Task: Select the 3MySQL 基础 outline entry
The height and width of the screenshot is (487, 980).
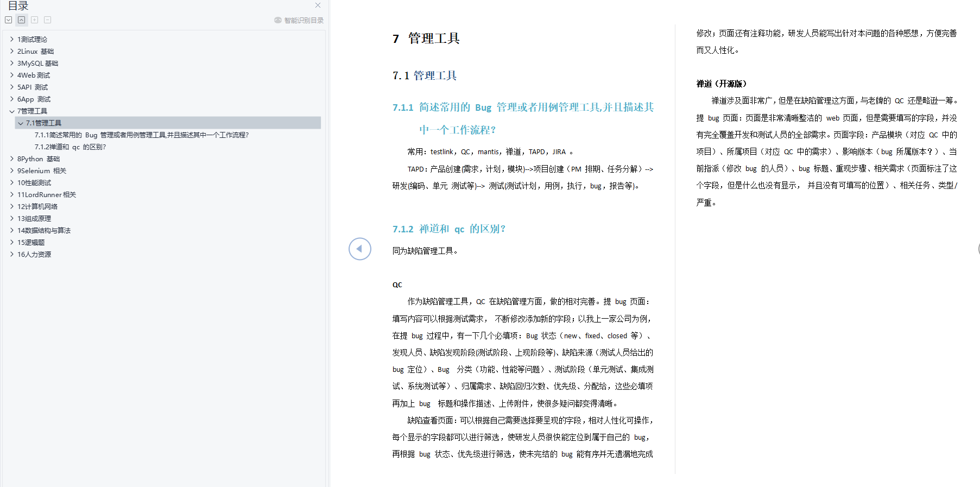Action: click(37, 63)
